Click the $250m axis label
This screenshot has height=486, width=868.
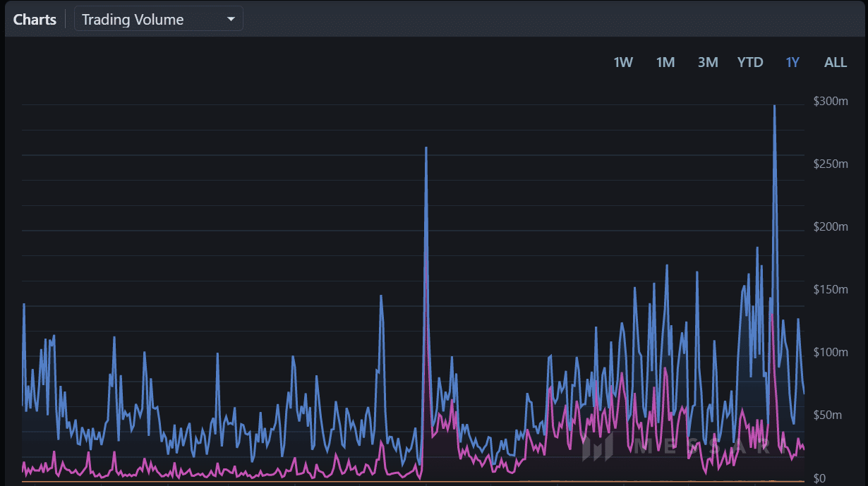[x=831, y=164]
